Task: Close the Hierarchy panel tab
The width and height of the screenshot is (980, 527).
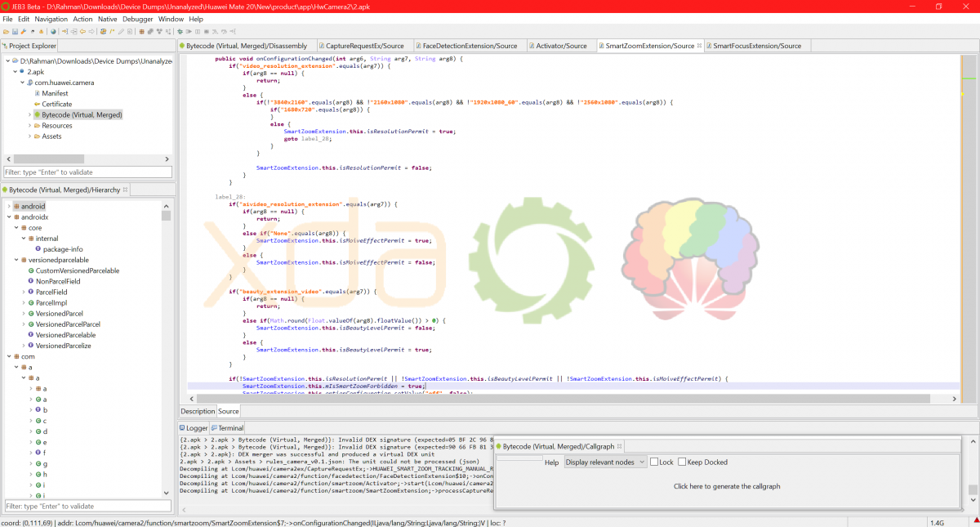Action: (x=126, y=190)
